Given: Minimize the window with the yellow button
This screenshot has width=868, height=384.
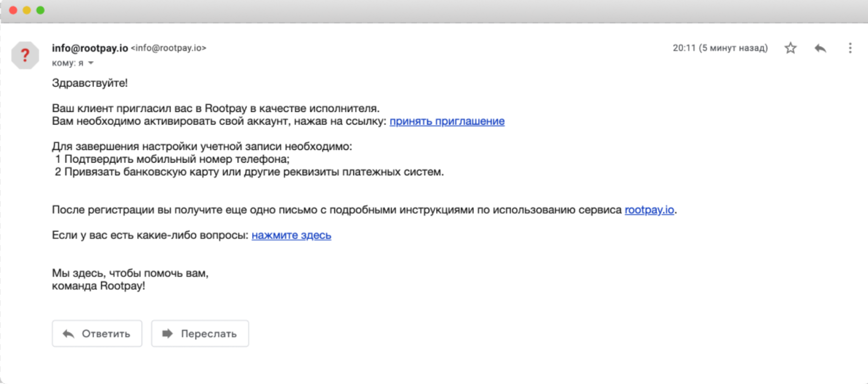Looking at the screenshot, I should (27, 10).
